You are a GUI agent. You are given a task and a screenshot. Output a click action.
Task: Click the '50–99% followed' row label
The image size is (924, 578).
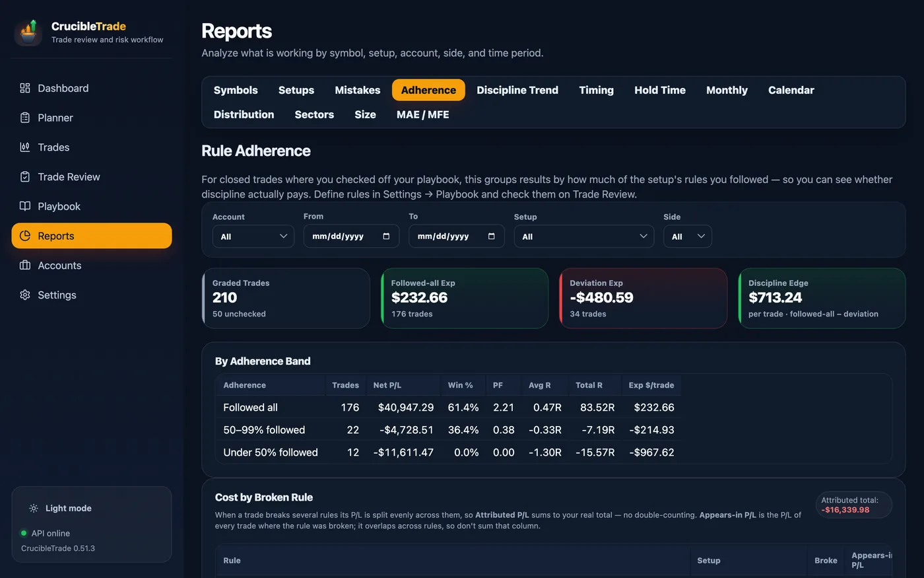pyautogui.click(x=264, y=430)
